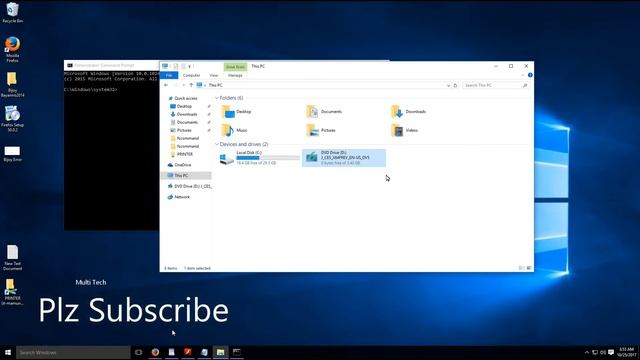
Task: Open the Pictures folder in Folders group
Action: (x=321, y=130)
